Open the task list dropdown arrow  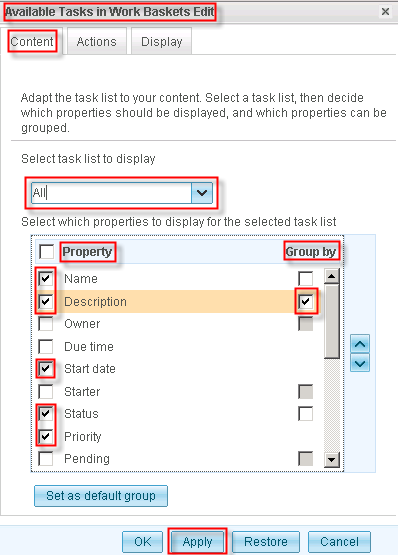coord(202,193)
